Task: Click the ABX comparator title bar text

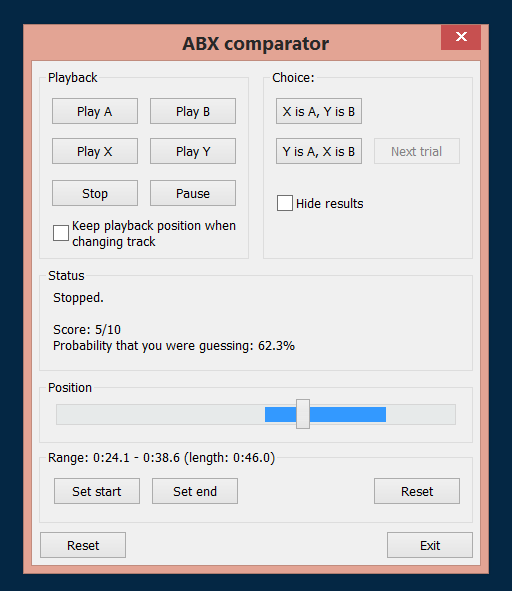Action: pyautogui.click(x=256, y=44)
